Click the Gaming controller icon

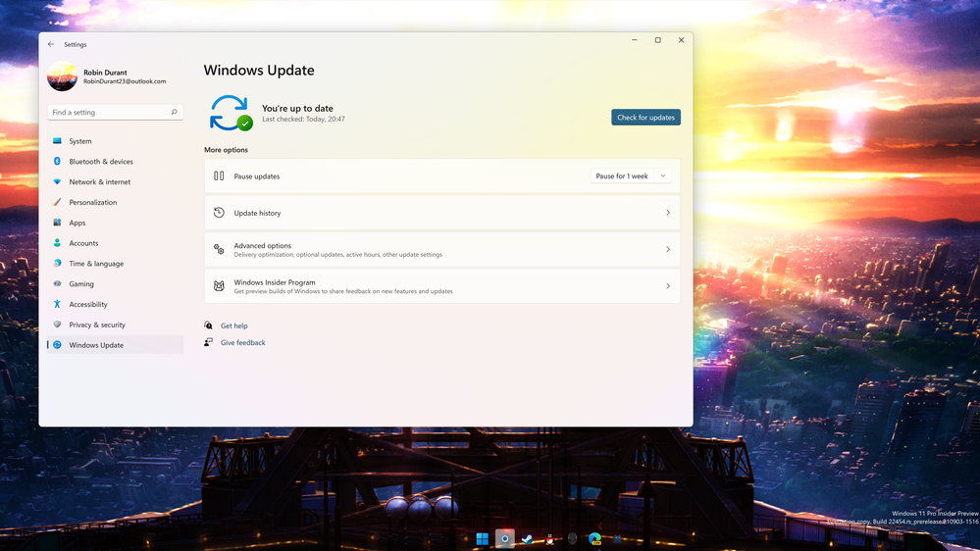point(57,283)
